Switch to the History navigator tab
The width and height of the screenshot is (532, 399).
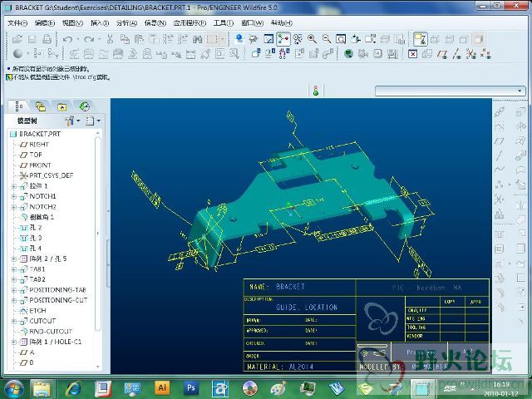point(84,106)
